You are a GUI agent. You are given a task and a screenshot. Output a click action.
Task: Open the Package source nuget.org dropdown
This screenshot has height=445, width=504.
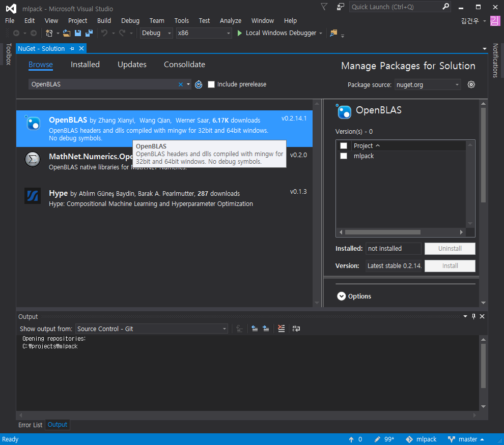pyautogui.click(x=428, y=85)
